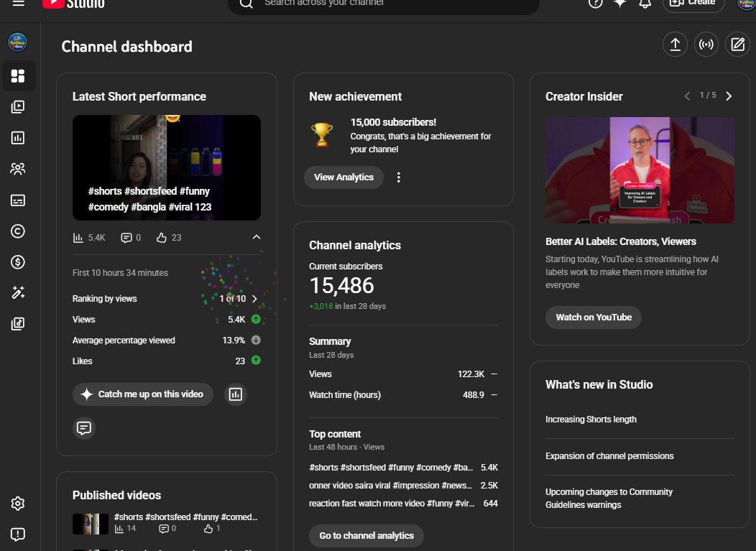Screen dimensions: 756x551
Task: Open Community section in sidebar
Action: 18,169
